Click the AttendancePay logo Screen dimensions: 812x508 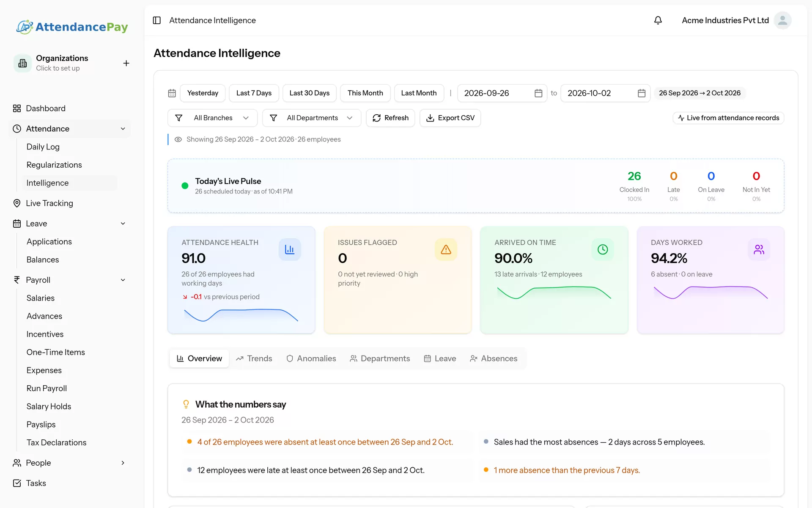coord(72,27)
